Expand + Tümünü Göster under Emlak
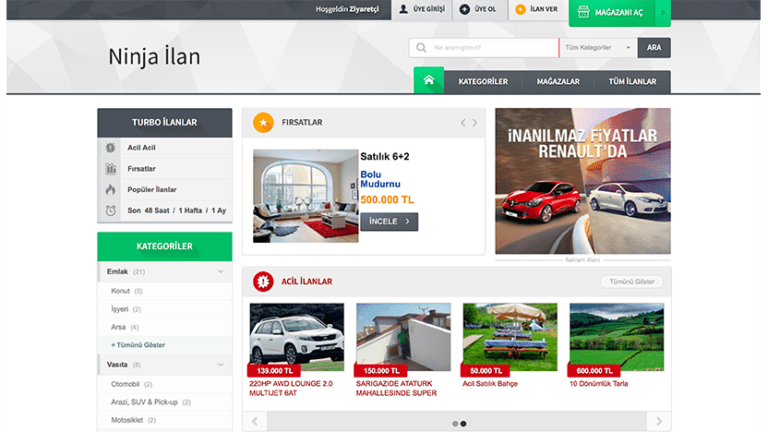Viewport: 768px width, 432px height. (x=138, y=345)
